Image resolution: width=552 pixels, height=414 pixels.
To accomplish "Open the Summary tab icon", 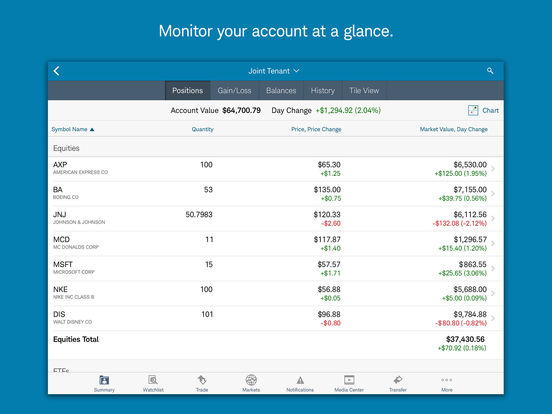I will (x=104, y=380).
